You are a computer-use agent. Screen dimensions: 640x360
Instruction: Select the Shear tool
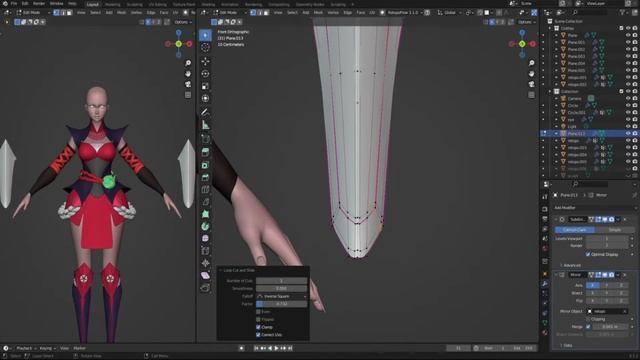tap(205, 276)
